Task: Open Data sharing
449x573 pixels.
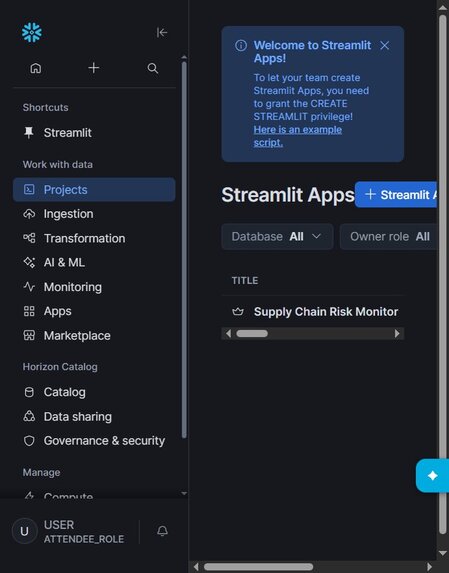Action: 94,417
